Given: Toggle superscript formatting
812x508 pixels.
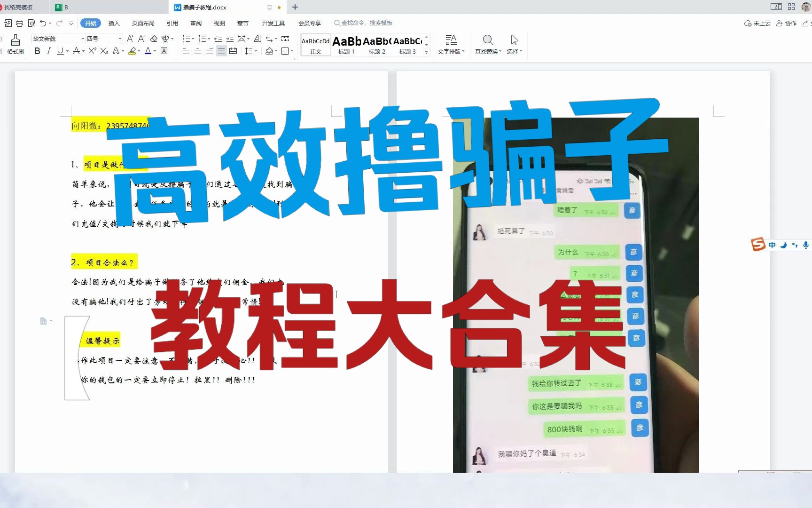Looking at the screenshot, I should pyautogui.click(x=93, y=51).
